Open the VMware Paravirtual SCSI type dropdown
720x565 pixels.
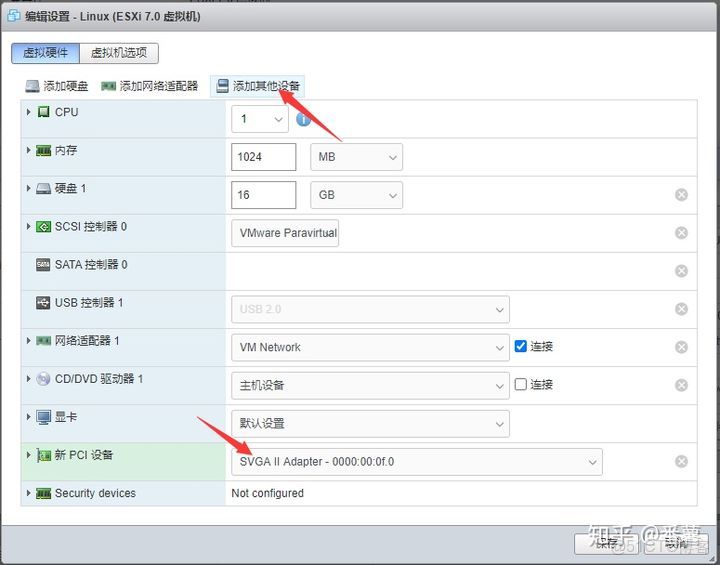click(x=285, y=233)
